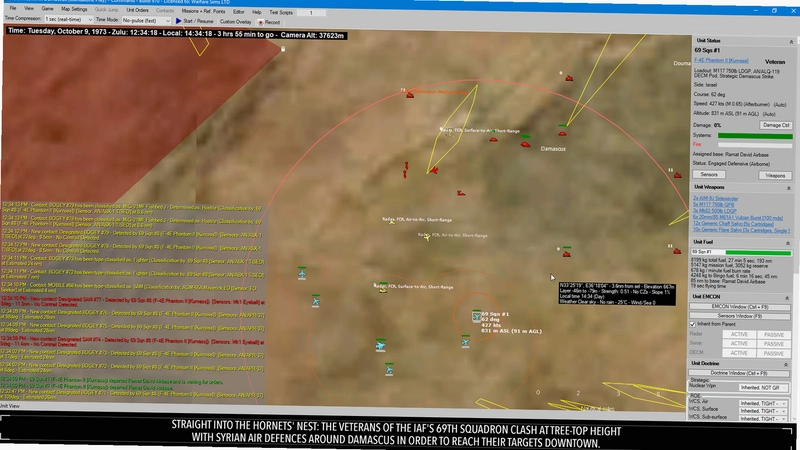The image size is (800, 450).
Task: Collapse the Unit Doctrine panel
Action: click(786, 364)
